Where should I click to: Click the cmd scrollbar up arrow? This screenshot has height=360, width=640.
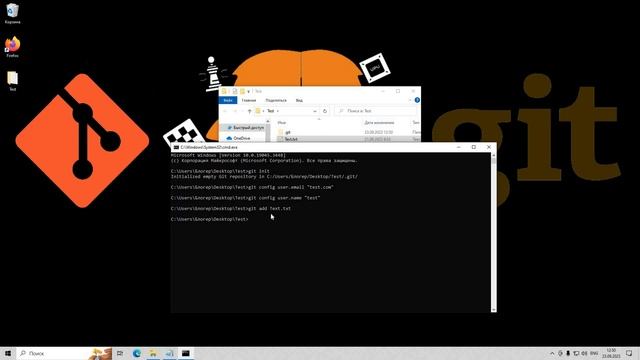[493, 156]
